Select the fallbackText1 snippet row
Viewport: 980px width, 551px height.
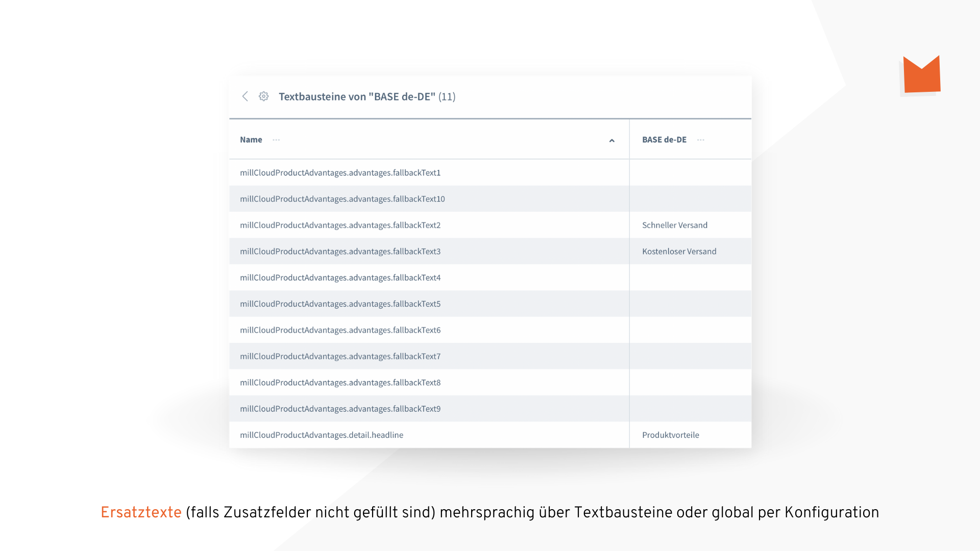coord(490,172)
